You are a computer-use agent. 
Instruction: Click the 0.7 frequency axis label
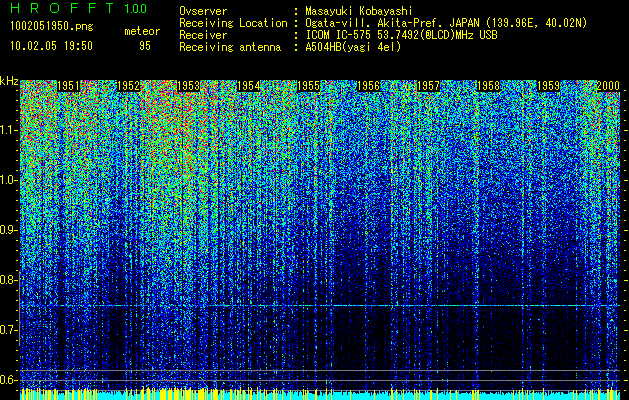(x=8, y=330)
